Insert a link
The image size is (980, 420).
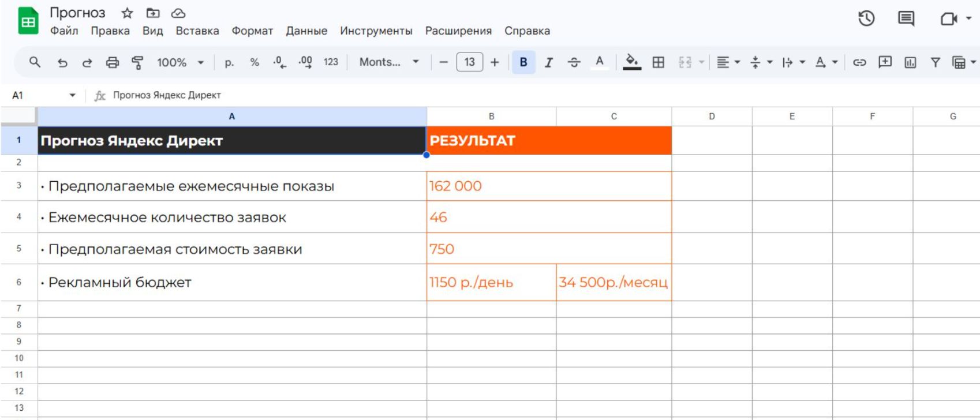coord(859,62)
